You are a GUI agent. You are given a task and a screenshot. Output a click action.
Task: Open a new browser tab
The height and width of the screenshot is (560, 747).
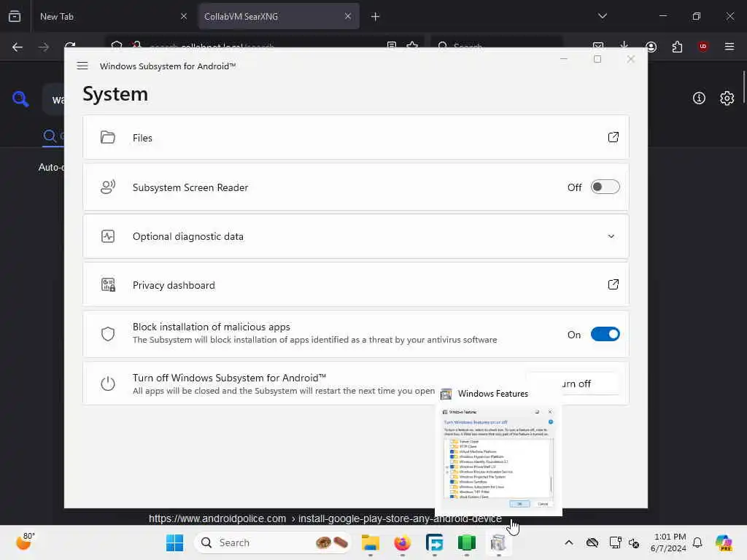pos(375,17)
